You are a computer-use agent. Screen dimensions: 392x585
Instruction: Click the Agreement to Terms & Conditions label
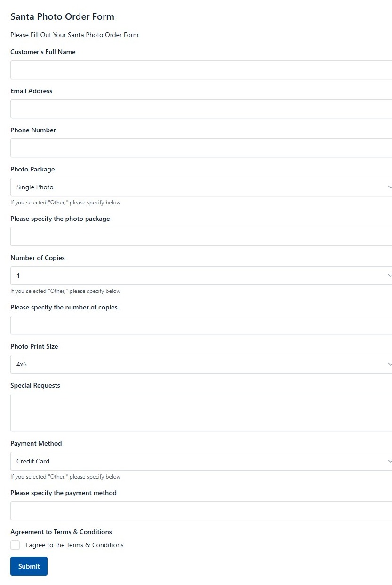[61, 532]
